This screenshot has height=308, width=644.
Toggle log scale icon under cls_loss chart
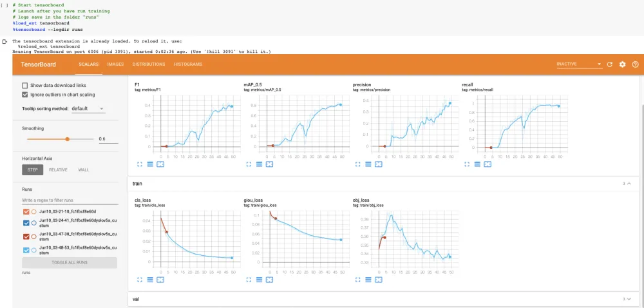150,279
